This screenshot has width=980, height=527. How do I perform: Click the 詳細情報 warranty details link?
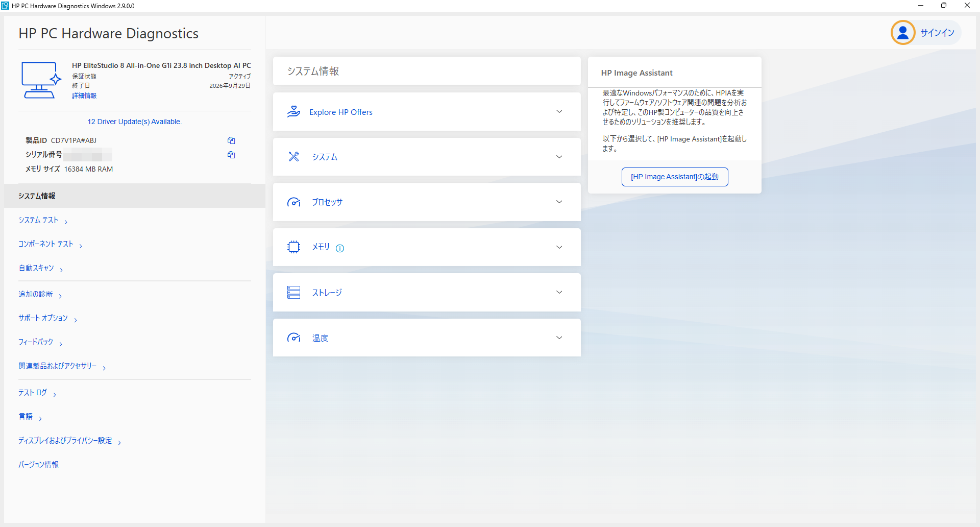click(84, 96)
